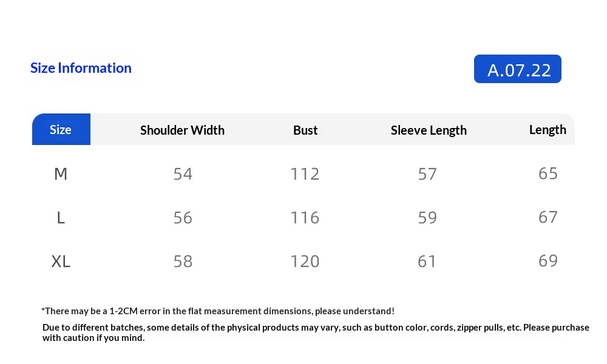Select the Bust column header
The height and width of the screenshot is (364, 607).
(x=305, y=130)
